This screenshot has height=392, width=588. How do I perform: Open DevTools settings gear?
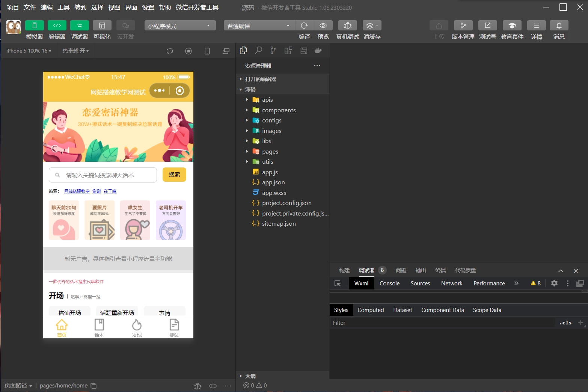[x=554, y=283]
